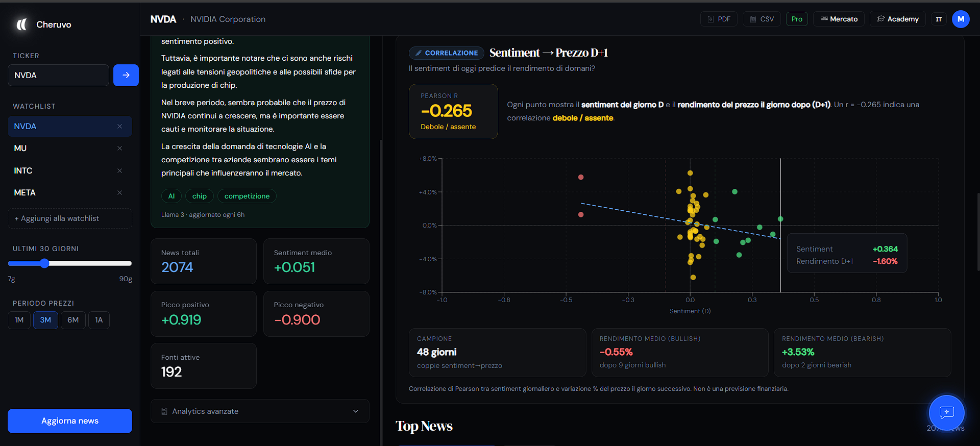Click the 90g end of the days slider

pos(126,279)
